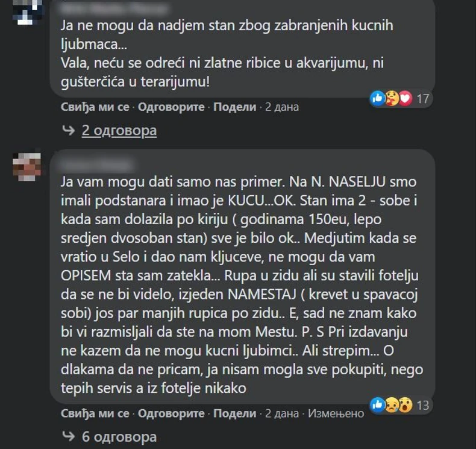
Task: Click 'Одговорите' under the tenant comment
Action: 172,413
